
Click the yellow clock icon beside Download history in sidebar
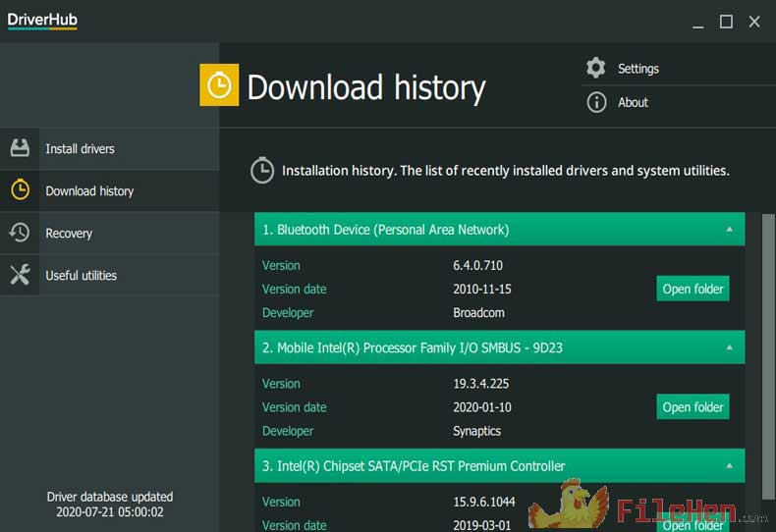21,190
